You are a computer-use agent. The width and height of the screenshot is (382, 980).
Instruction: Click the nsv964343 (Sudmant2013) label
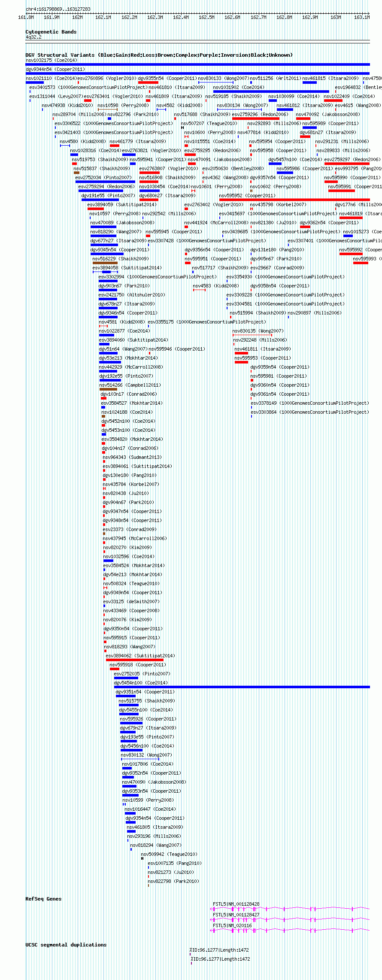132,457
